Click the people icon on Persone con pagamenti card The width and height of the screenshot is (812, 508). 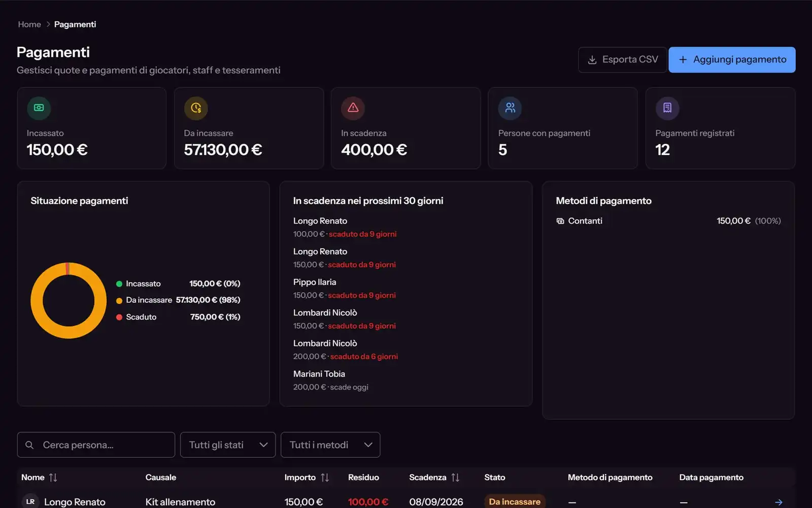(510, 108)
